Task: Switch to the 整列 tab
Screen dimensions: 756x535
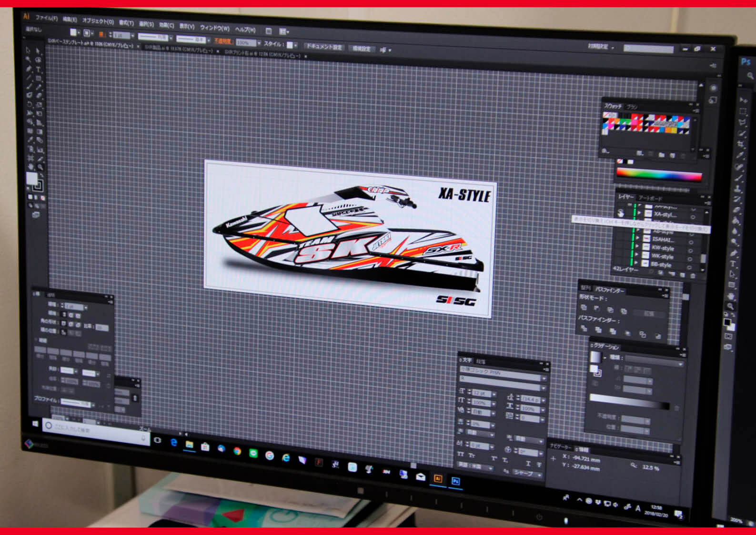Action: [585, 288]
